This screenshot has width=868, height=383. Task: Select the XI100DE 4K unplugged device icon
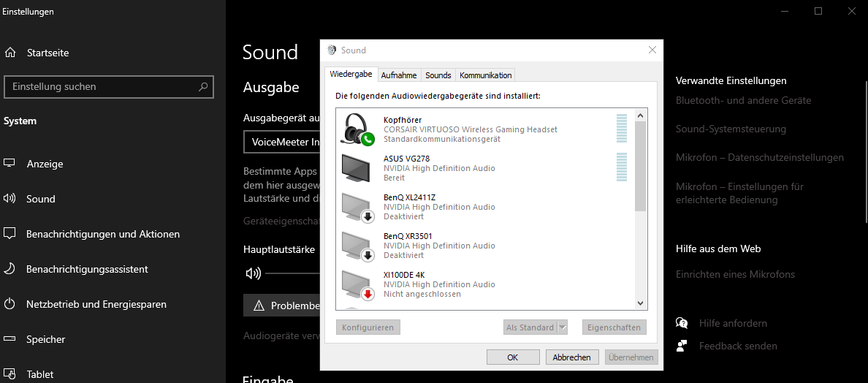[358, 284]
